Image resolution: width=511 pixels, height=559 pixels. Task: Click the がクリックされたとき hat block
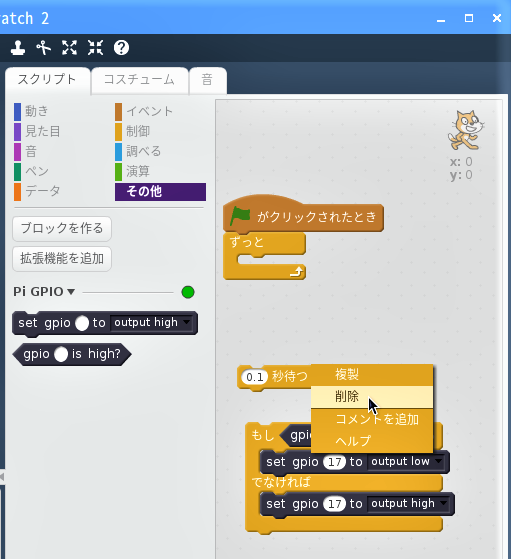coord(303,216)
